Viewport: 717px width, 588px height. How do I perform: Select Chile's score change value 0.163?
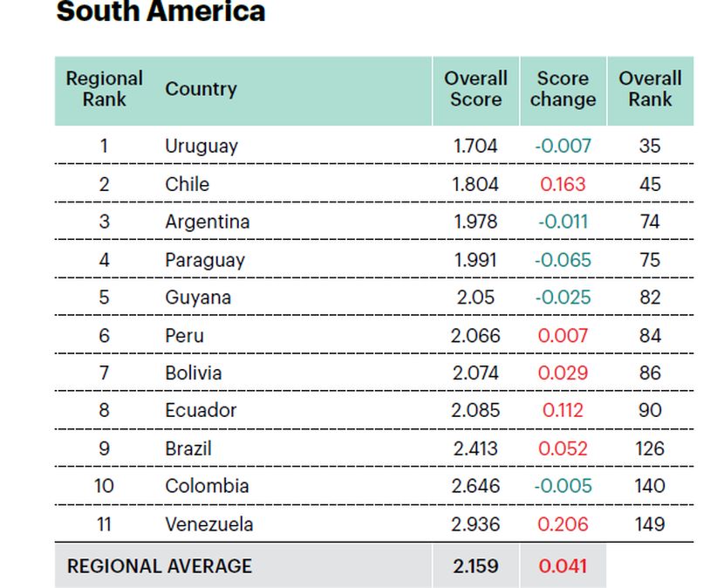pyautogui.click(x=563, y=184)
